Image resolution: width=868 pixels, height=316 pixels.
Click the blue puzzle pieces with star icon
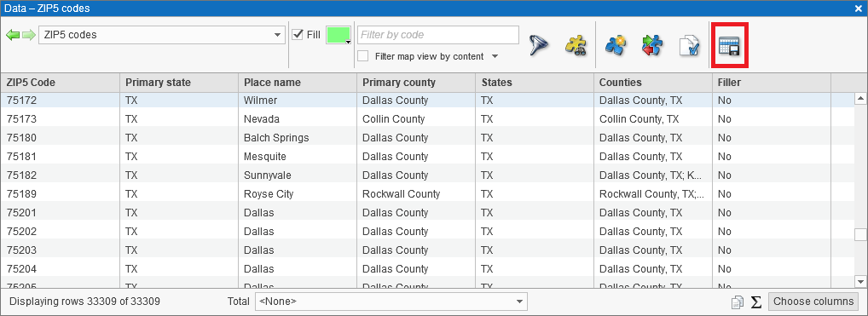[616, 45]
